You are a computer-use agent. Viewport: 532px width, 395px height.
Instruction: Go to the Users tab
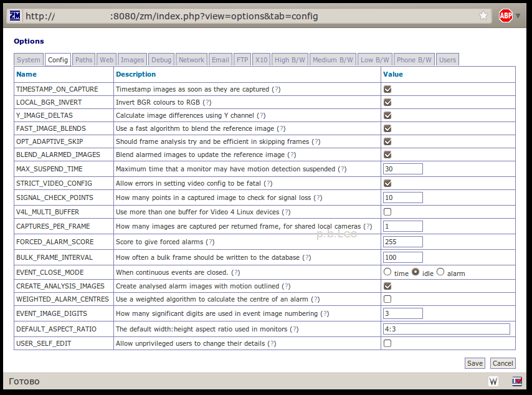(447, 60)
